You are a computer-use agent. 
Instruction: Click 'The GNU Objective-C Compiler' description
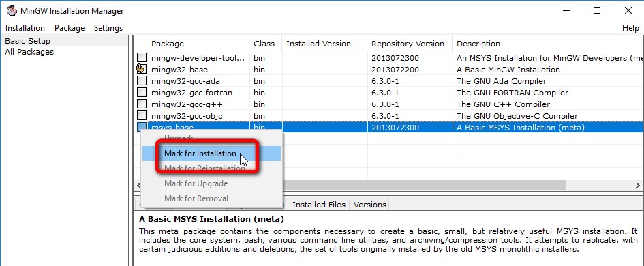coord(517,116)
